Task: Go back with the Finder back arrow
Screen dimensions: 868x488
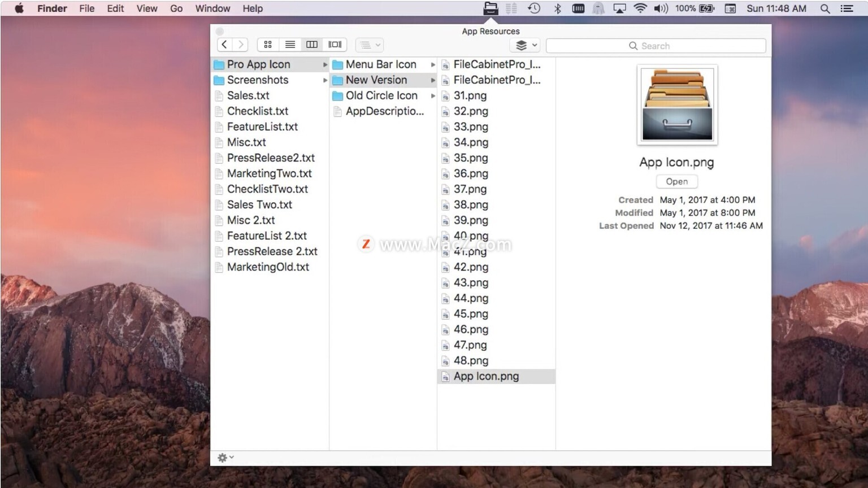Action: pyautogui.click(x=224, y=45)
